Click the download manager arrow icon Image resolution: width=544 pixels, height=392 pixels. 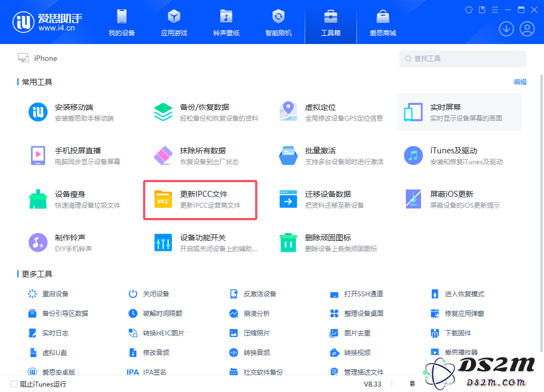[x=506, y=29]
